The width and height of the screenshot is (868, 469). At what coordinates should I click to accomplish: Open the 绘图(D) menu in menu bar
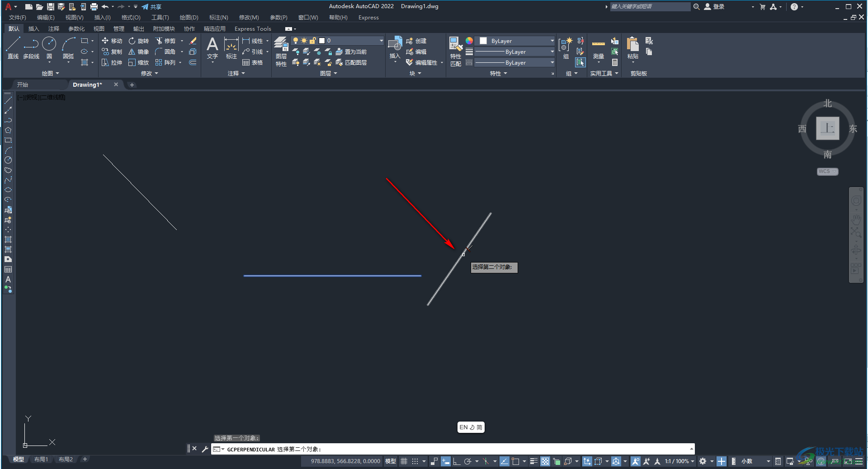(189, 18)
